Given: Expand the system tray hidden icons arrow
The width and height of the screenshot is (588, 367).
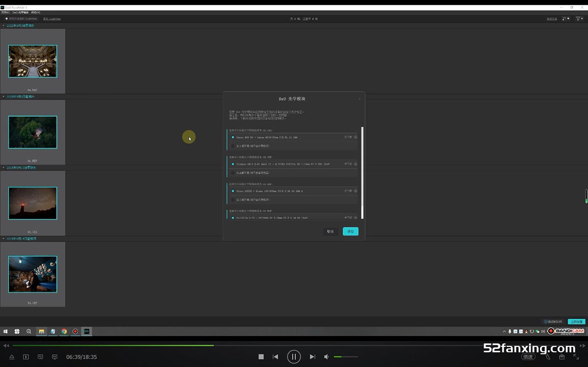Looking at the screenshot, I should pos(504,331).
